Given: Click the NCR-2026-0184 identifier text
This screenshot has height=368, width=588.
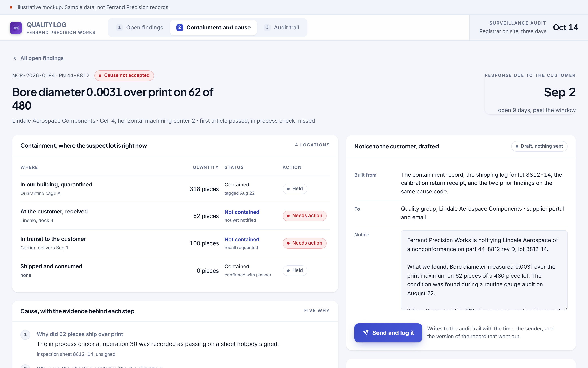Looking at the screenshot, I should 33,75.
